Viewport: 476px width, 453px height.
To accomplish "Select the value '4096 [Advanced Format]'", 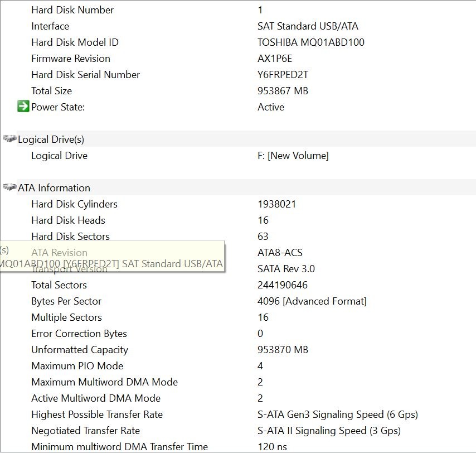I will [x=312, y=301].
